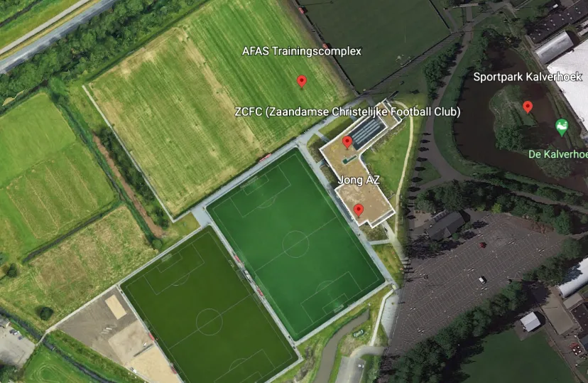Click the ZCFC (Zaandamse Christelijke Football Club) label
This screenshot has width=588, height=383.
347,112
